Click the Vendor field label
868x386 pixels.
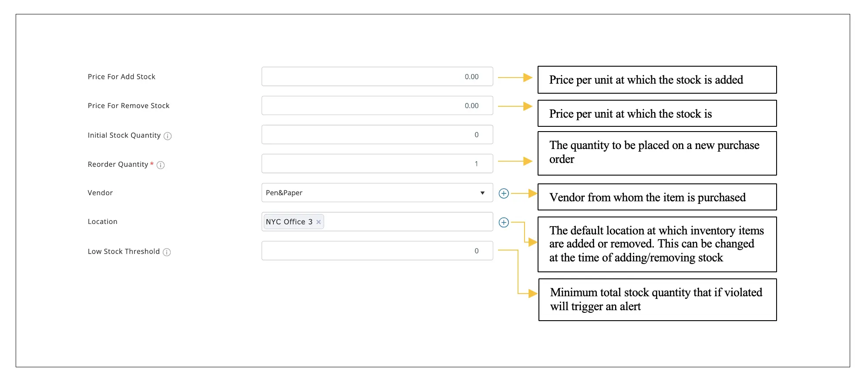pyautogui.click(x=100, y=193)
